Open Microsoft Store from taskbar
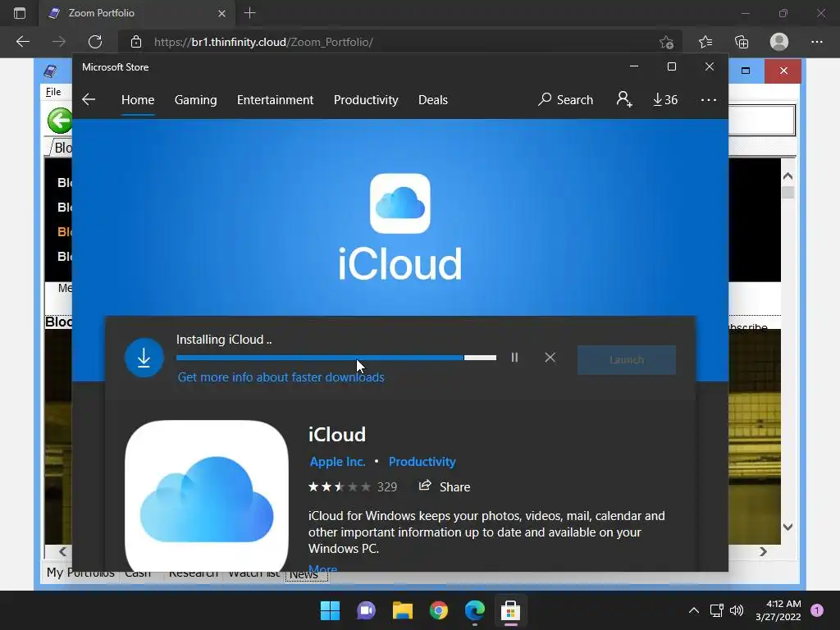 (510, 610)
